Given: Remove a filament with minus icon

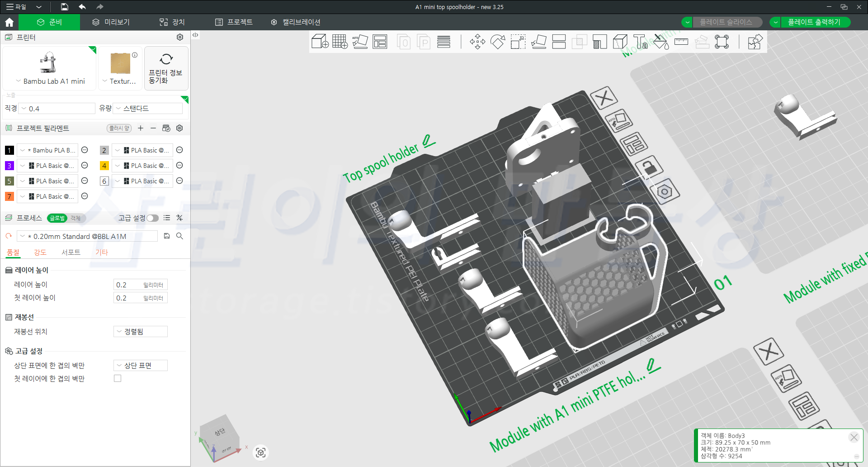Looking at the screenshot, I should [x=153, y=128].
